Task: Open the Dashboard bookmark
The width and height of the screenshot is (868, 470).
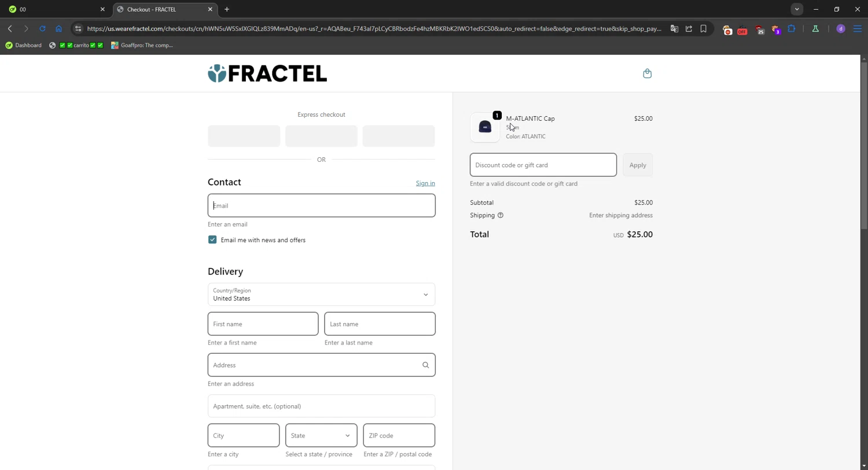Action: [24, 45]
